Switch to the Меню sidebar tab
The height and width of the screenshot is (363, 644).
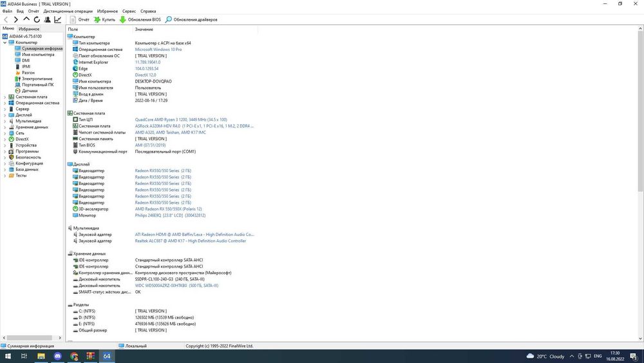click(x=8, y=28)
